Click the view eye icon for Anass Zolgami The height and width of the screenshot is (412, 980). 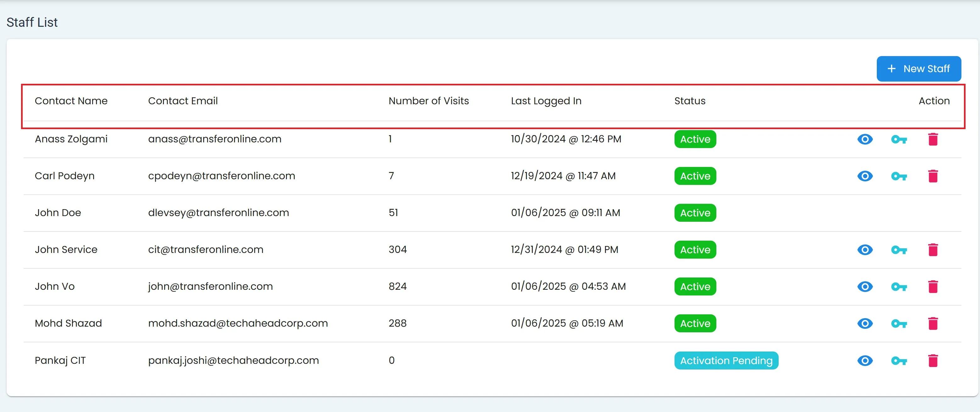865,139
